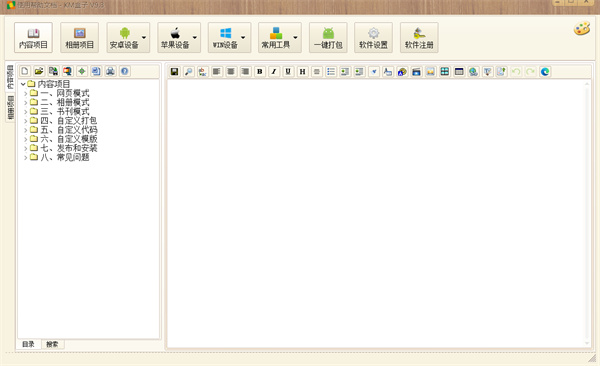Expand the 一、网页模式 folder
Viewport: 600px width, 366px height.
pyautogui.click(x=26, y=93)
